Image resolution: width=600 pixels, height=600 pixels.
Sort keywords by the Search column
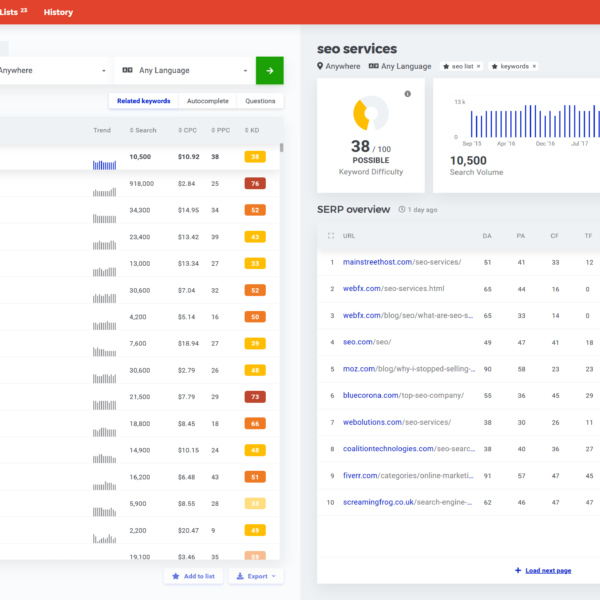point(143,130)
